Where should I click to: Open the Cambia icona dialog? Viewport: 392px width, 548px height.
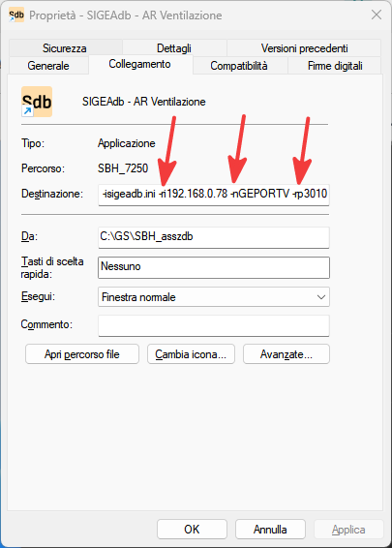click(x=191, y=354)
